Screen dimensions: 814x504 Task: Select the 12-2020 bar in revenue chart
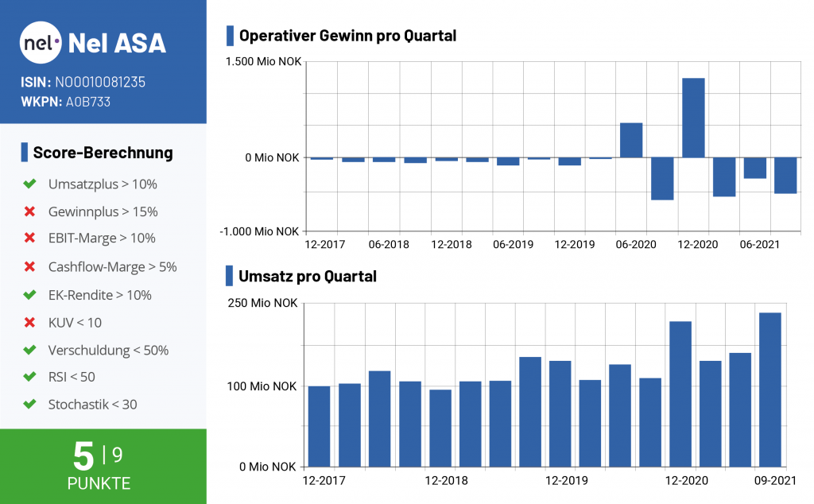pyautogui.click(x=680, y=394)
